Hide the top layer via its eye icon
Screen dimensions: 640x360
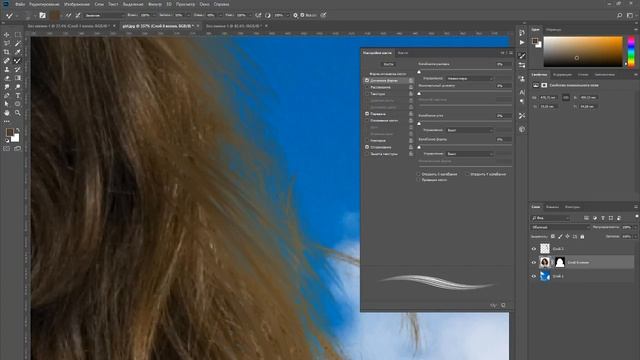(x=533, y=249)
